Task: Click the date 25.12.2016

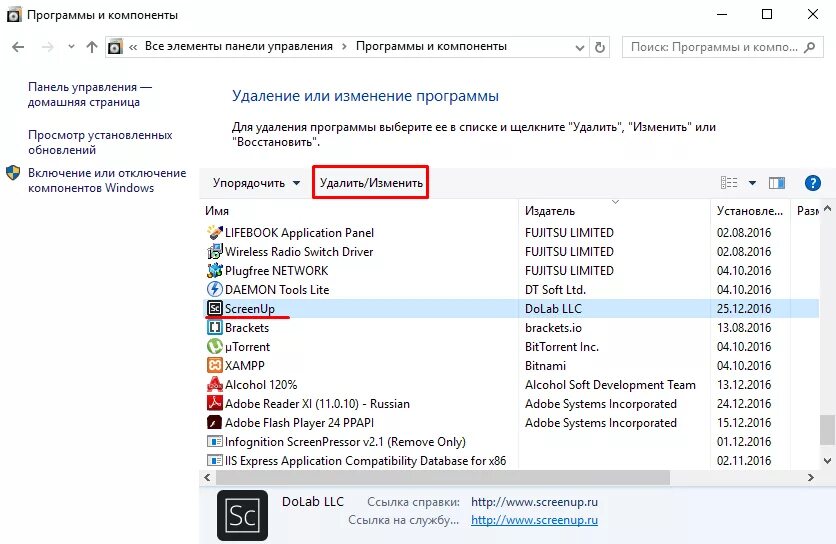Action: click(x=744, y=309)
